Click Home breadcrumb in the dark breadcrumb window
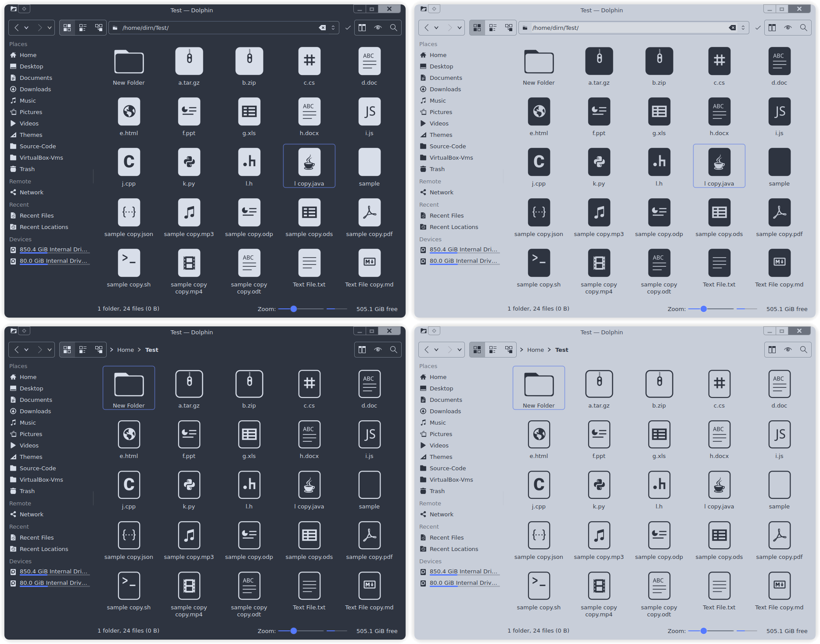The width and height of the screenshot is (820, 644). tap(125, 350)
